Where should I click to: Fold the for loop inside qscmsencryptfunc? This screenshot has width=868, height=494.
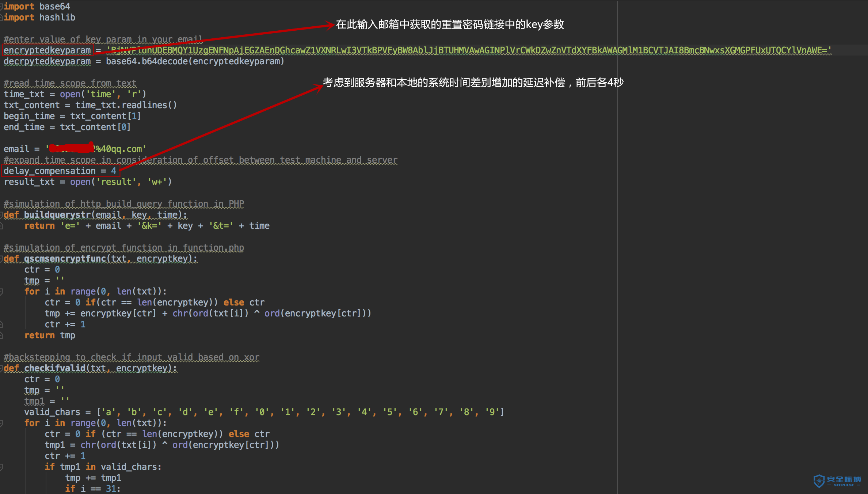tap(1, 292)
